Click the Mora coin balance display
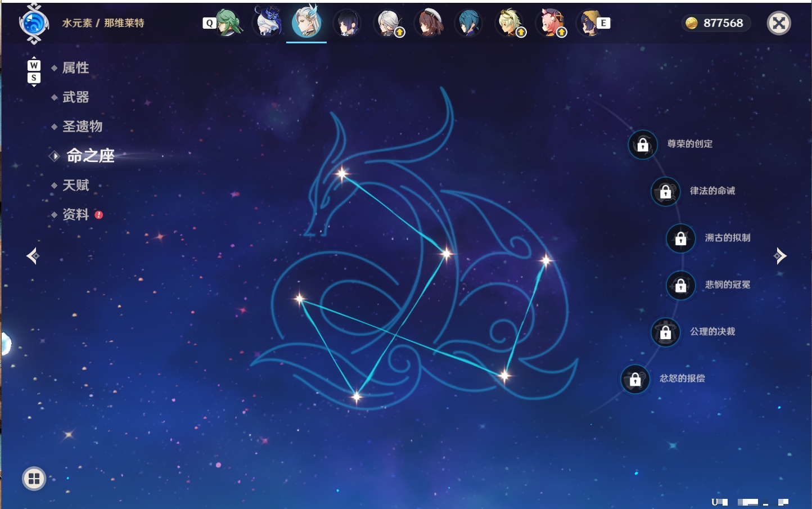Viewport: 812px width, 509px height. point(716,23)
